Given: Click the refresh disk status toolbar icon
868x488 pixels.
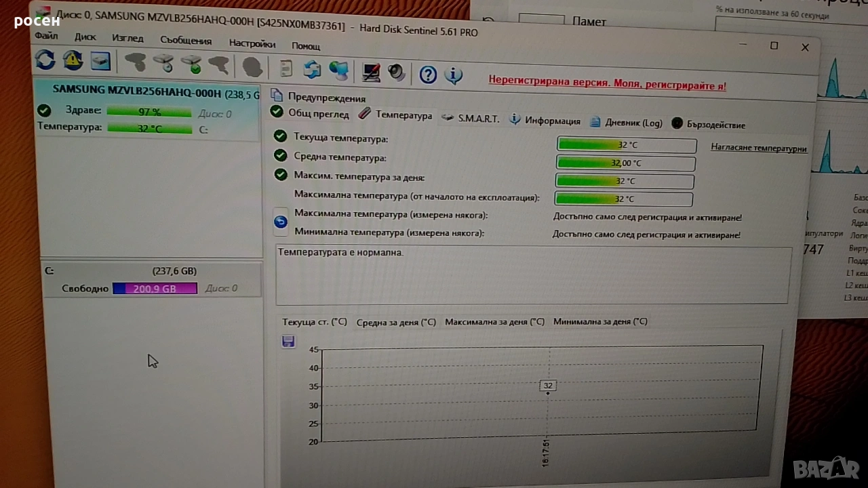Looking at the screenshot, I should (x=45, y=60).
